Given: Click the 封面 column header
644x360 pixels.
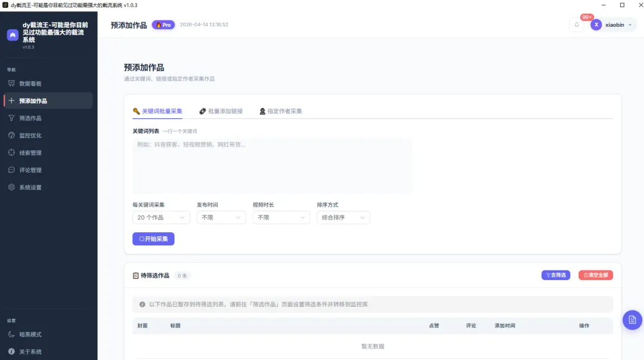Looking at the screenshot, I should (143, 325).
